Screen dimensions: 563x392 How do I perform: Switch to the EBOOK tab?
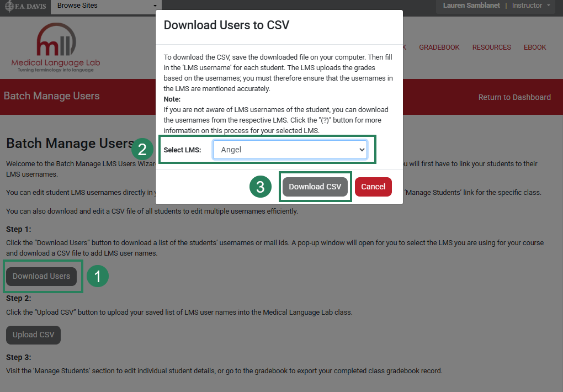[x=534, y=47]
